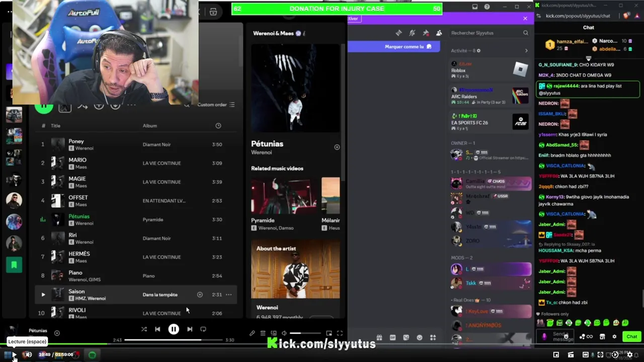
Task: Focus the Rechercher Slyyutus search field
Action: tap(489, 33)
